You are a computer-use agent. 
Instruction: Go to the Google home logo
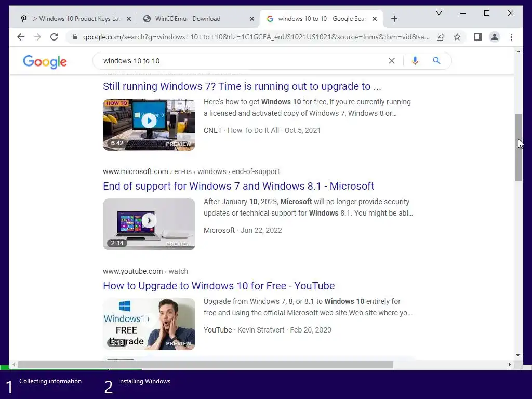(45, 62)
